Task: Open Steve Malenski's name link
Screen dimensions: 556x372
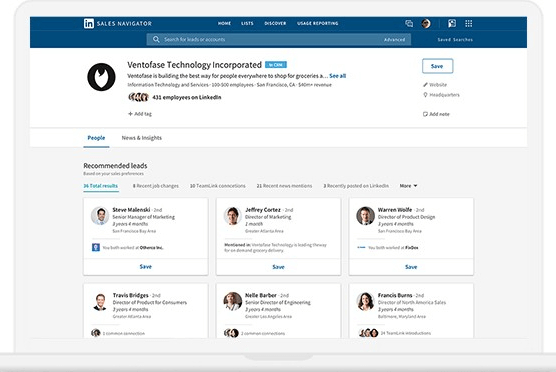Action: pos(131,210)
